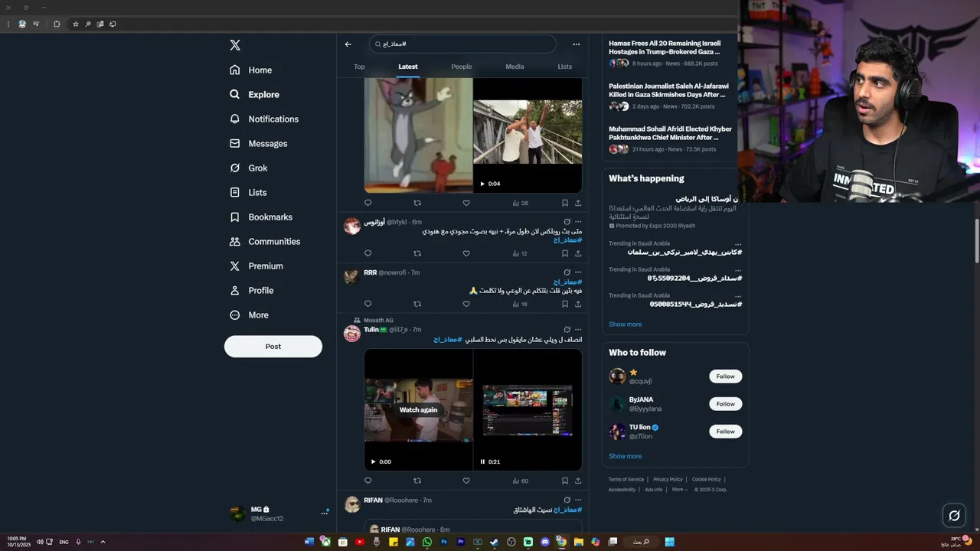Open the X logo home link
Screen dimensions: 980x551
point(235,45)
